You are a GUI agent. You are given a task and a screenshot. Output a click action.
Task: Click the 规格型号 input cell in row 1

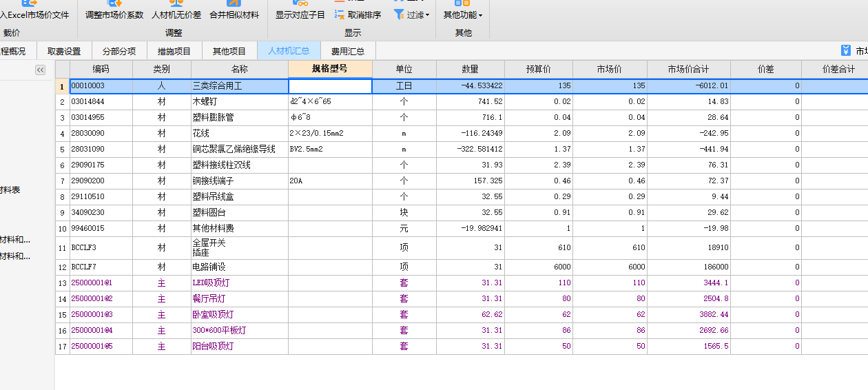coord(330,86)
